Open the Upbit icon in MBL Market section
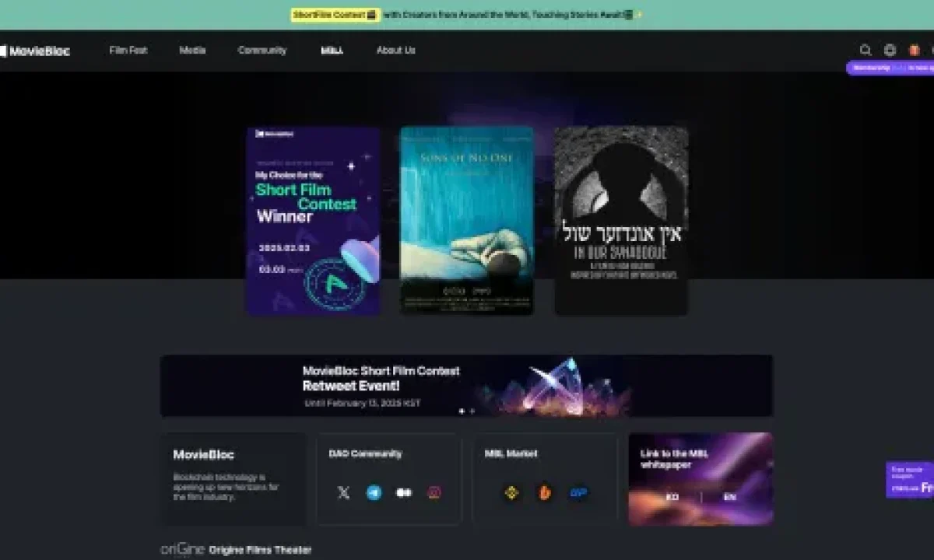The width and height of the screenshot is (934, 560). (x=578, y=492)
